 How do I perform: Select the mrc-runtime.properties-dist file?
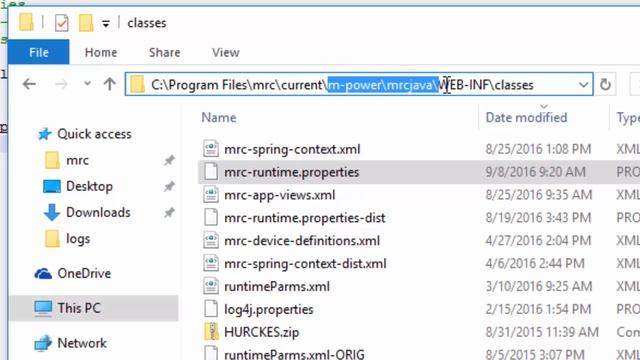tap(304, 218)
